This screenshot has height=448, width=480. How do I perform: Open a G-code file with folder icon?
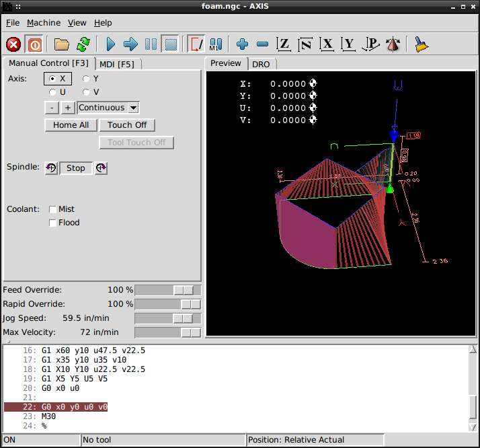[62, 44]
